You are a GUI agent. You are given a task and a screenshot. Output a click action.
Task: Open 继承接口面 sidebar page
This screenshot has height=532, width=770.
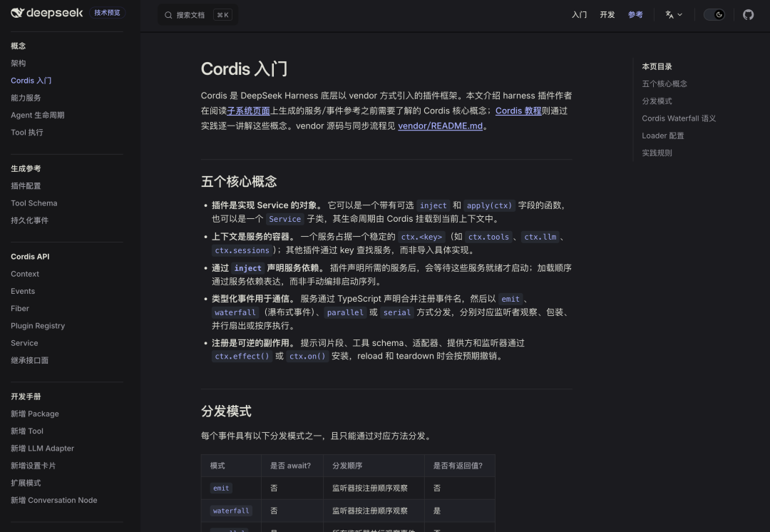point(29,360)
